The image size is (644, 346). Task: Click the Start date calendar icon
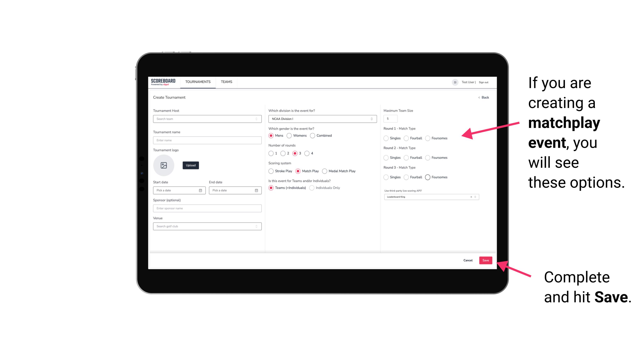(201, 190)
